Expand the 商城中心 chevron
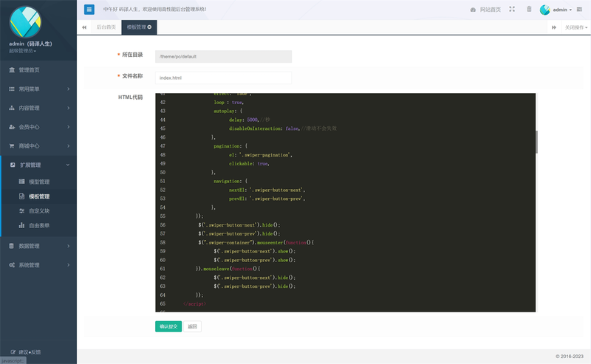 pos(68,146)
